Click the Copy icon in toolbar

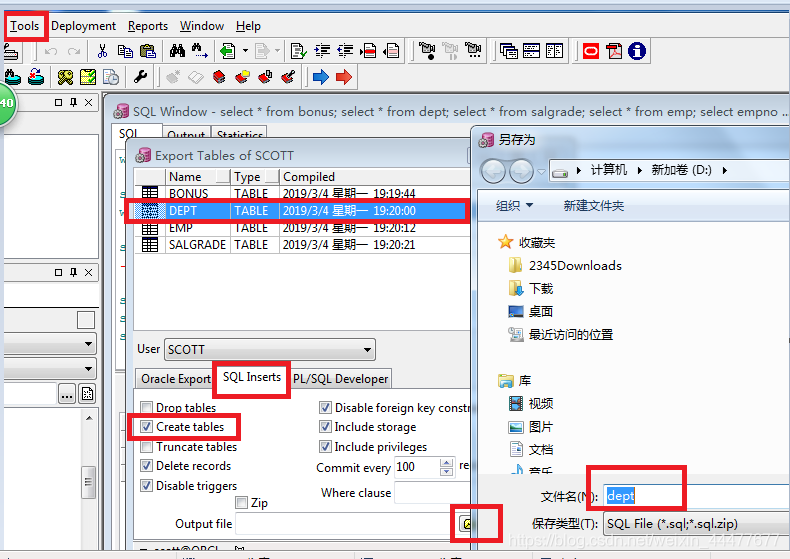(125, 51)
